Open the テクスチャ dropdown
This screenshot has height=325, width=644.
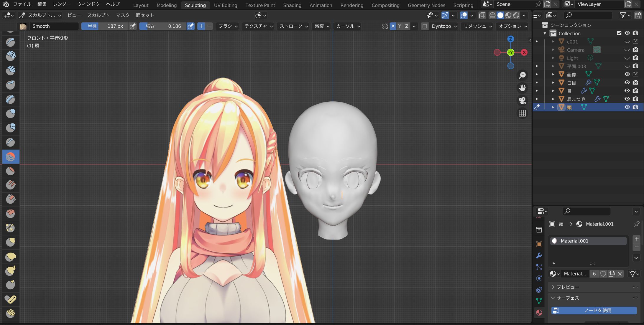click(258, 26)
